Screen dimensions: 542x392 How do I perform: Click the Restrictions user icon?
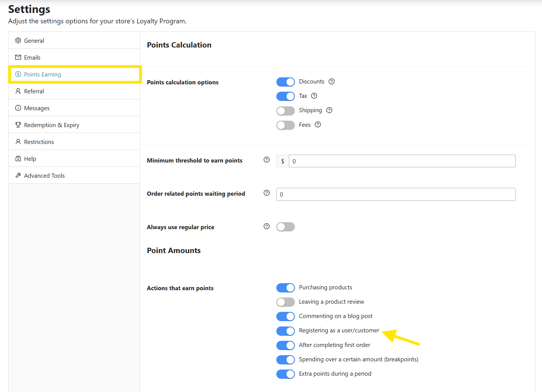pyautogui.click(x=18, y=142)
